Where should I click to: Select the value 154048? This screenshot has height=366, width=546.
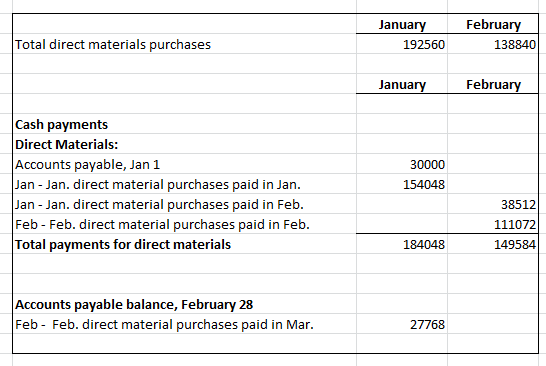coord(424,185)
